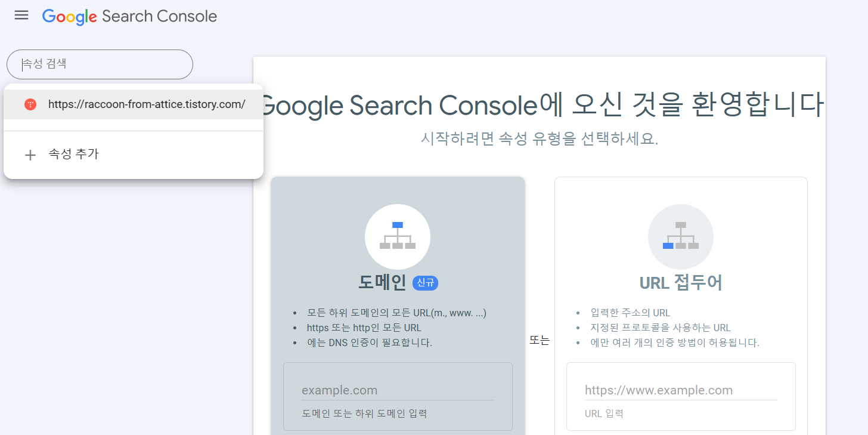The width and height of the screenshot is (868, 435).
Task: Select the URL 접두어 heading
Action: (681, 282)
